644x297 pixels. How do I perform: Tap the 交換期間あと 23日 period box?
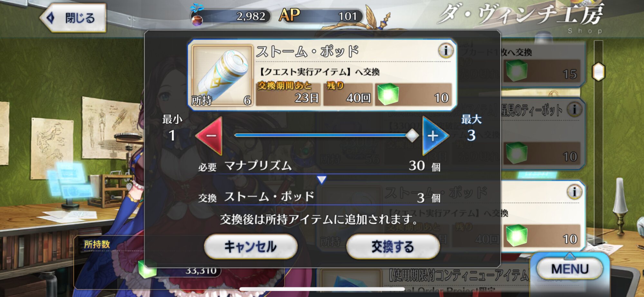coord(288,94)
